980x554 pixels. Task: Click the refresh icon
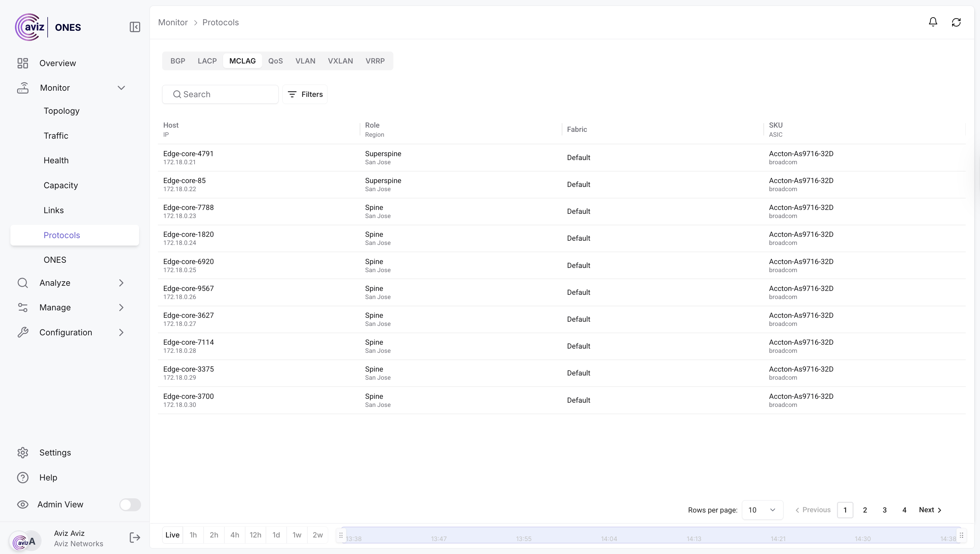point(956,22)
